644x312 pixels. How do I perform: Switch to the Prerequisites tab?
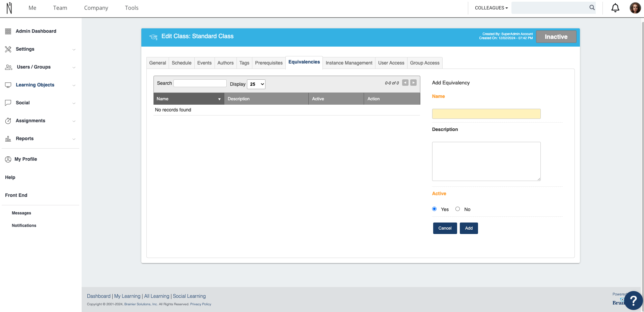(x=269, y=63)
